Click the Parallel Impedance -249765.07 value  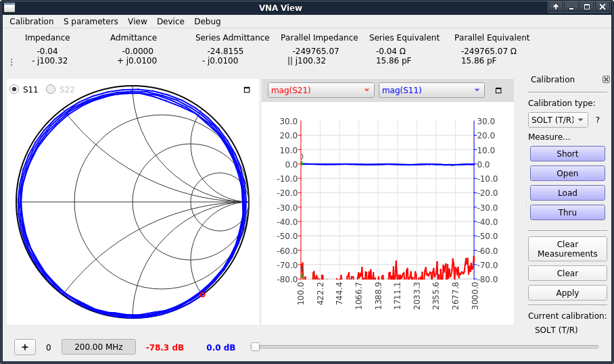coord(316,51)
